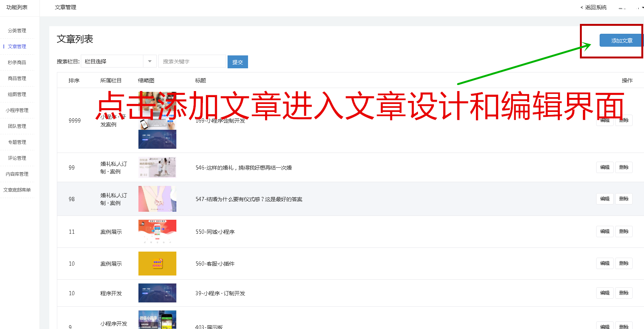Click the 缩略图 column header
This screenshot has width=644, height=329.
pyautogui.click(x=146, y=80)
